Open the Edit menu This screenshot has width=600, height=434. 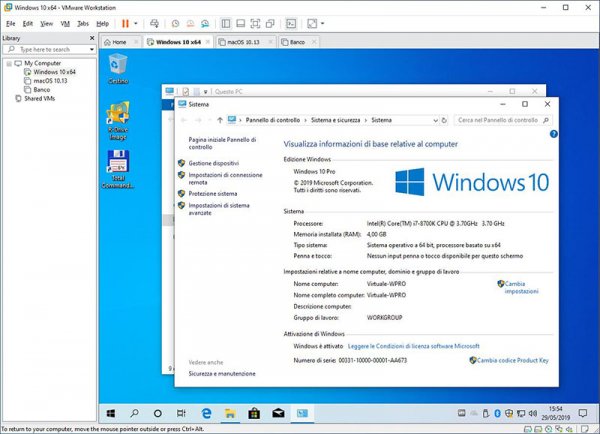[x=28, y=24]
